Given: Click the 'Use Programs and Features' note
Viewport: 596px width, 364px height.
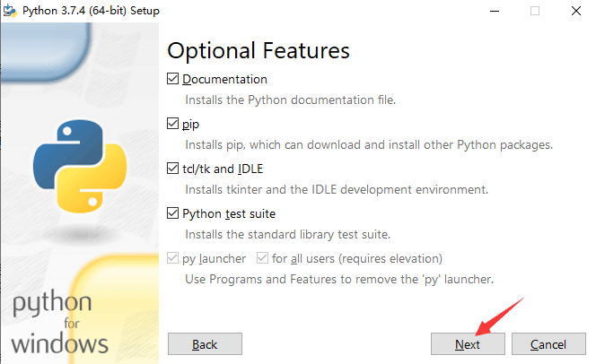Looking at the screenshot, I should click(x=339, y=279).
